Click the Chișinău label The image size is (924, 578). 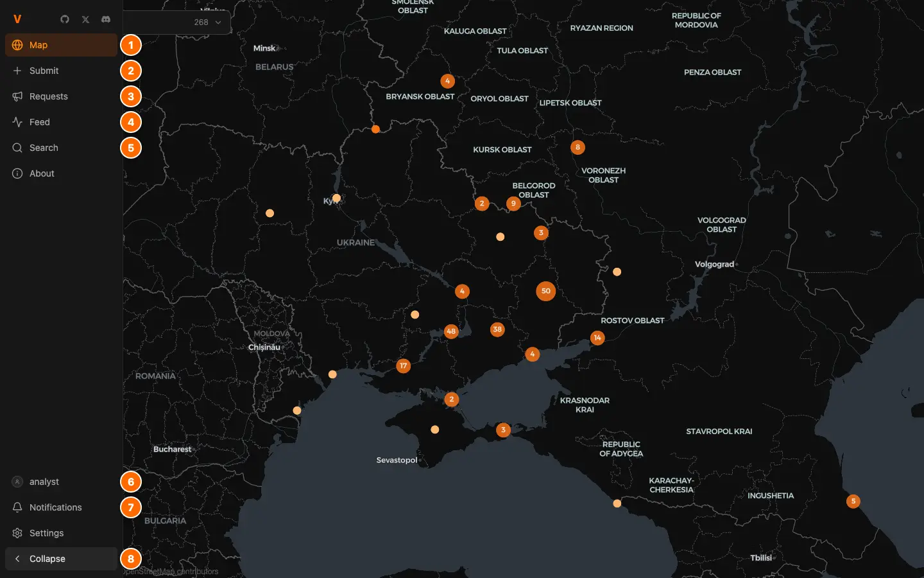[x=264, y=347]
